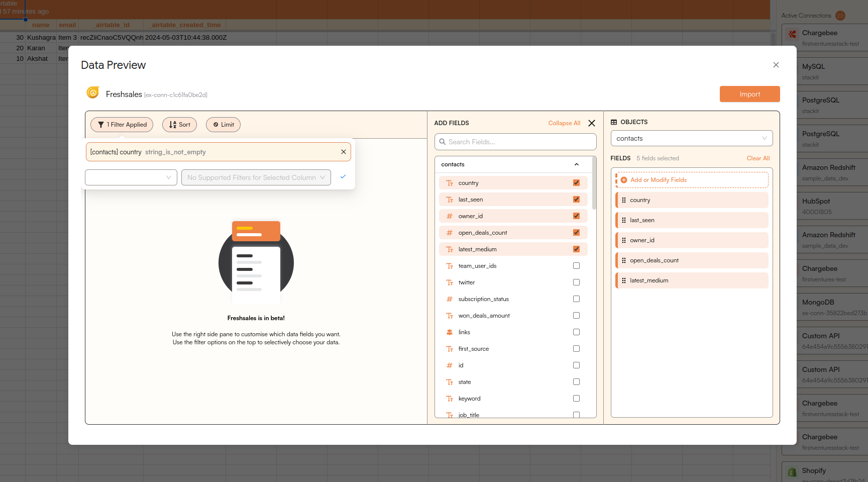Click the drag handle of latest_medium field
The height and width of the screenshot is (482, 868).
pos(624,280)
